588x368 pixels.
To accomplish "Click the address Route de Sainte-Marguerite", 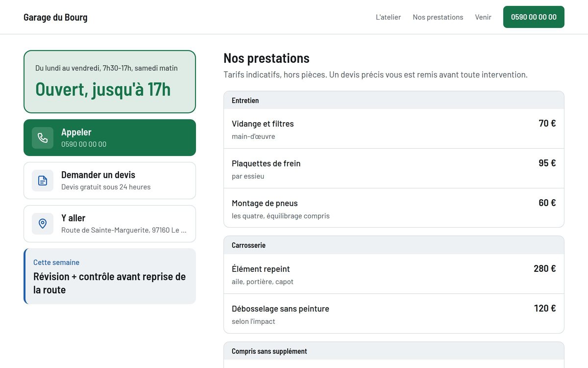I will 124,230.
